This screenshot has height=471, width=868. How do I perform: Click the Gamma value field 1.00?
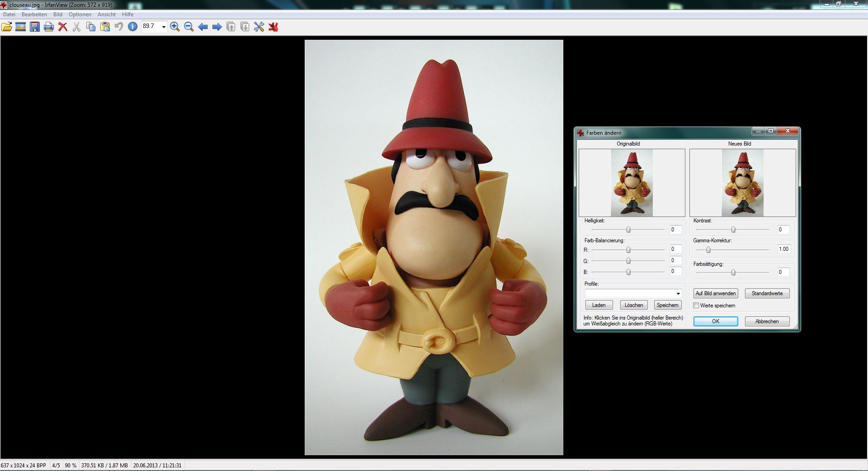point(783,249)
